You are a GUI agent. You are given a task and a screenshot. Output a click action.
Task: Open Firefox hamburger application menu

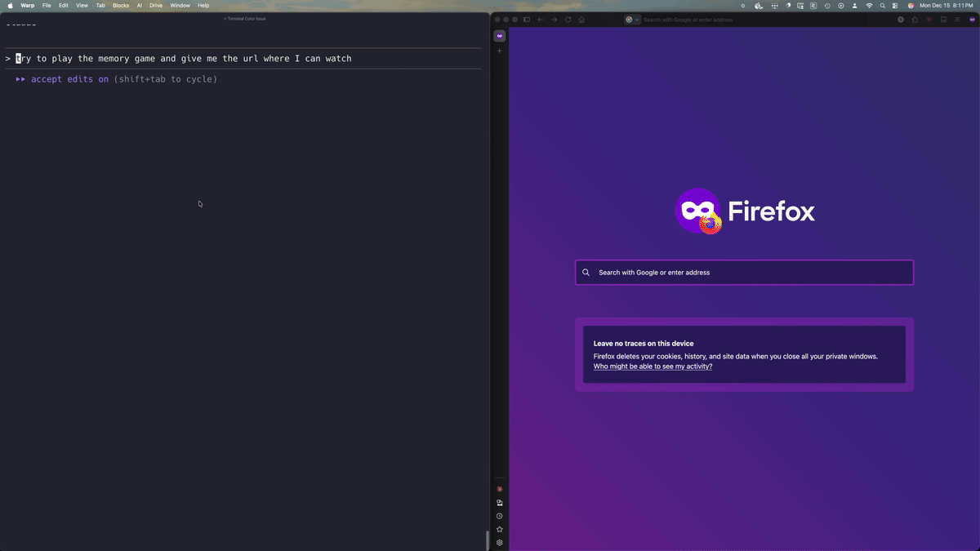957,20
